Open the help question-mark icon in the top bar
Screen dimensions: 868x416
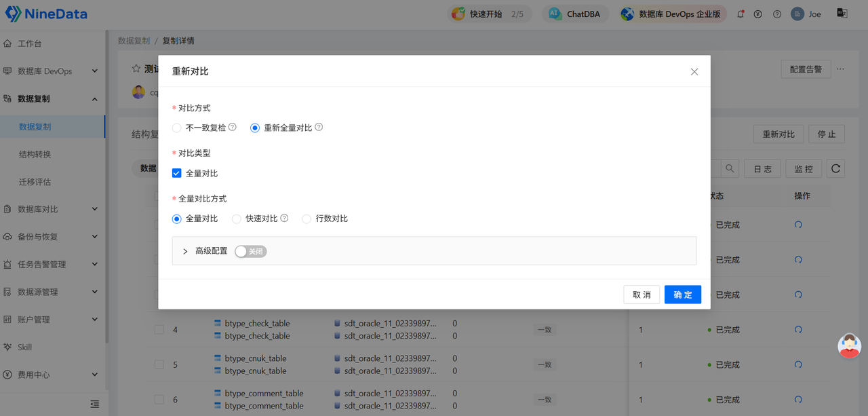(777, 14)
